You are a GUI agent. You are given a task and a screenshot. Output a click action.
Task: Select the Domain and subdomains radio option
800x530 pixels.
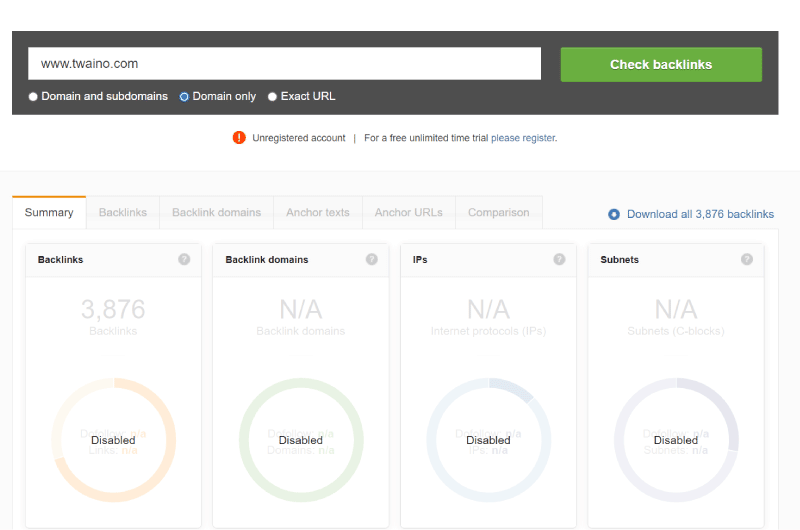[33, 96]
